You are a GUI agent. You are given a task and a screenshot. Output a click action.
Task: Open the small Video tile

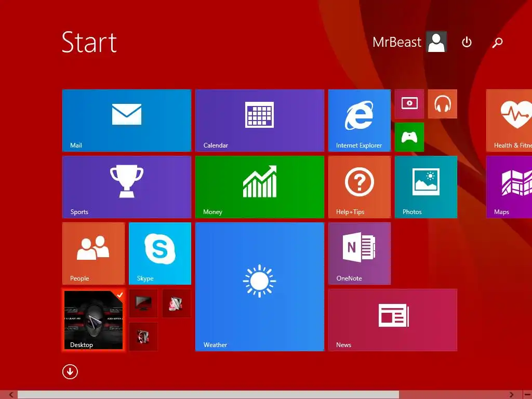pyautogui.click(x=409, y=104)
